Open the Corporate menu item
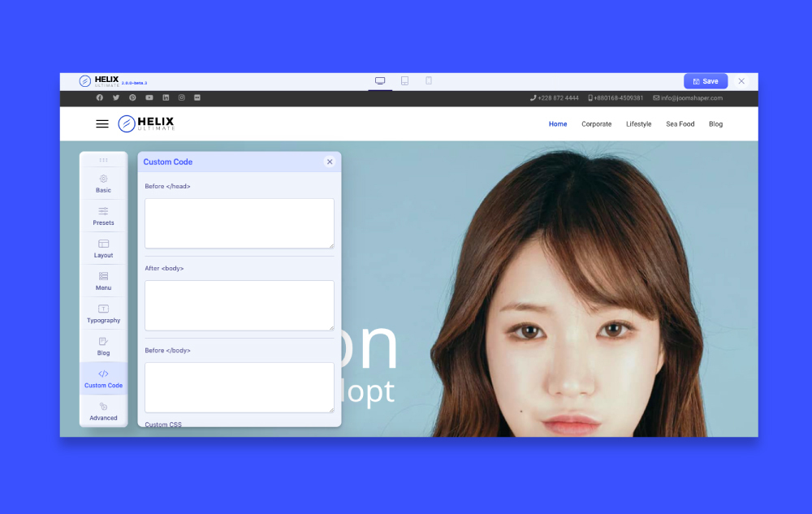Viewport: 812px width, 514px height. (x=597, y=124)
